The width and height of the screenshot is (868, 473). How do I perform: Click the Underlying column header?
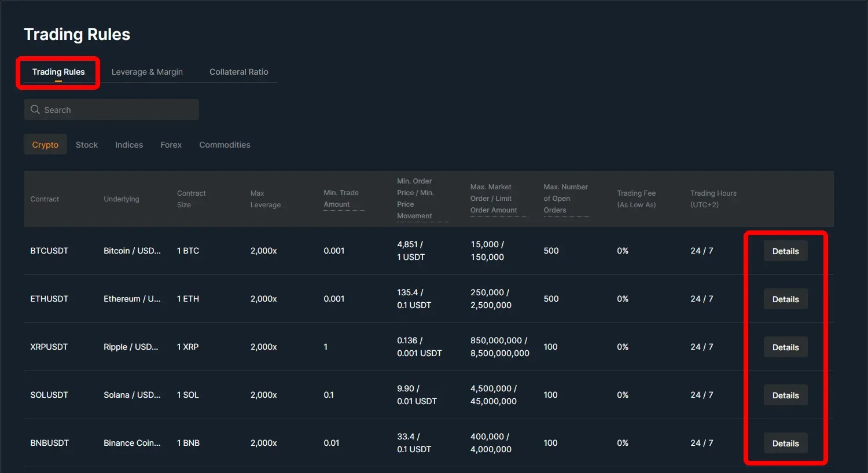122,199
